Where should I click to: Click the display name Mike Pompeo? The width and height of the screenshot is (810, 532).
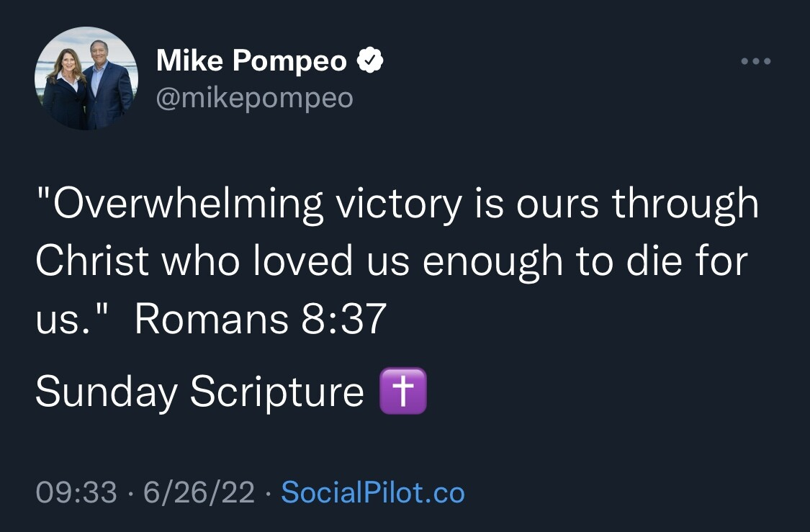tap(252, 62)
